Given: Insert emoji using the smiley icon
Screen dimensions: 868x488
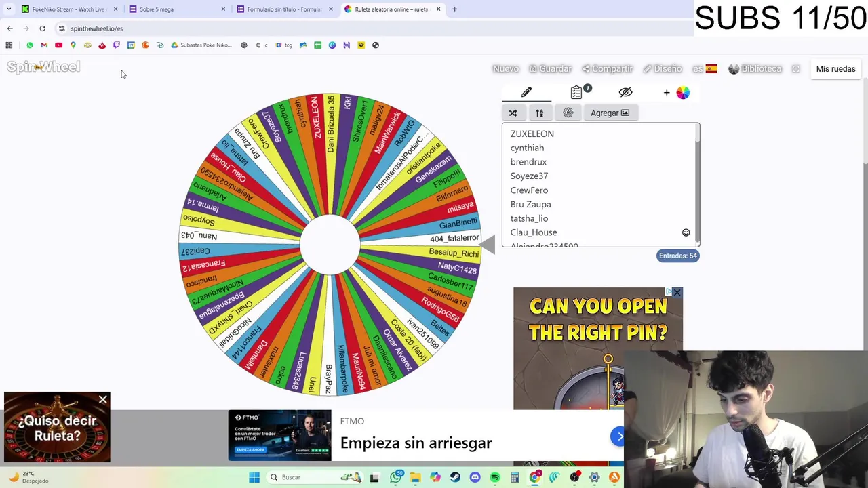Looking at the screenshot, I should [686, 232].
